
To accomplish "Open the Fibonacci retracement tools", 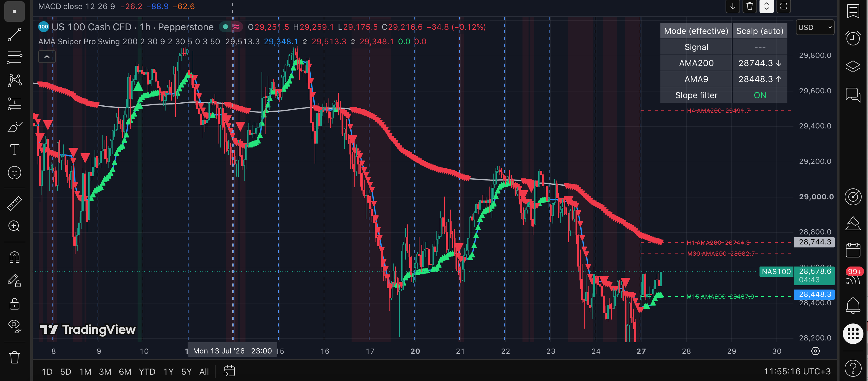I will coord(15,58).
